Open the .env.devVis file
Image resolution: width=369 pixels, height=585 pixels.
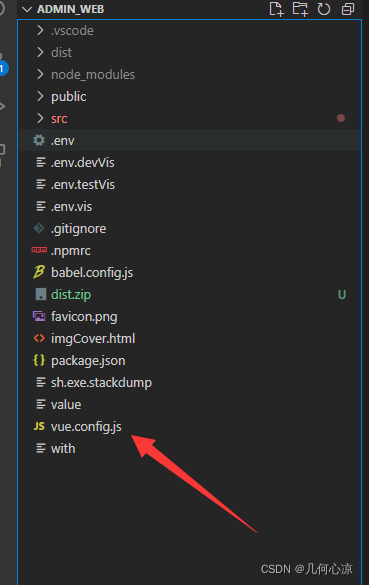pos(83,163)
